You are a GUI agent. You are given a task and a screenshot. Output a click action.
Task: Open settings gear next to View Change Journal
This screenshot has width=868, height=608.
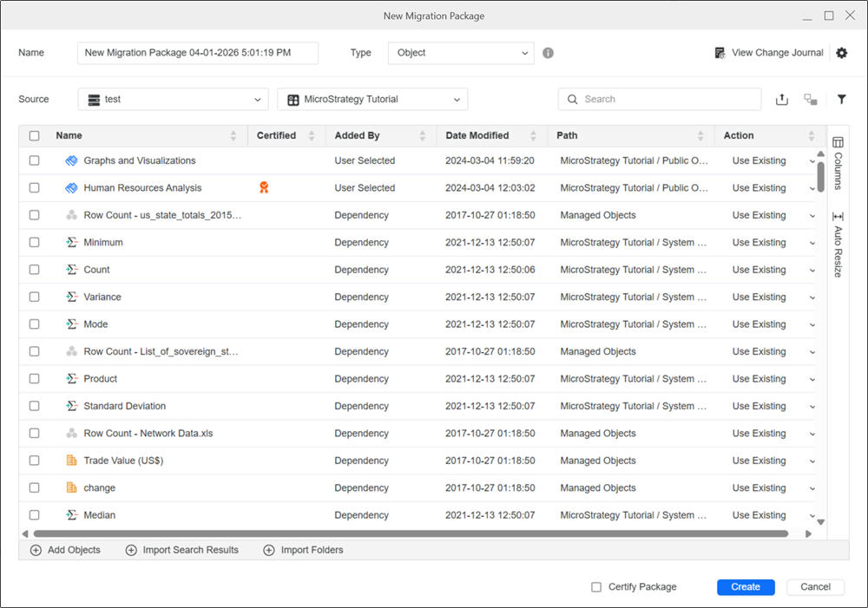(x=841, y=53)
